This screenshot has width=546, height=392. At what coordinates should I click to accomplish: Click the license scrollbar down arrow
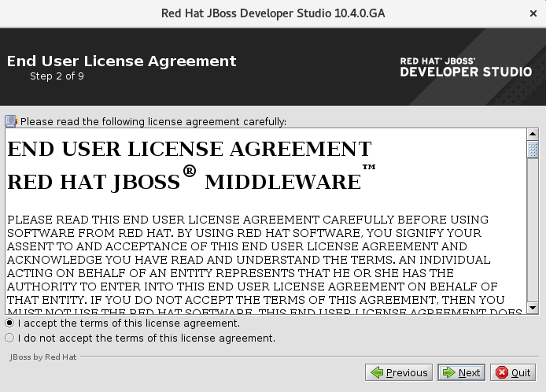point(533,308)
